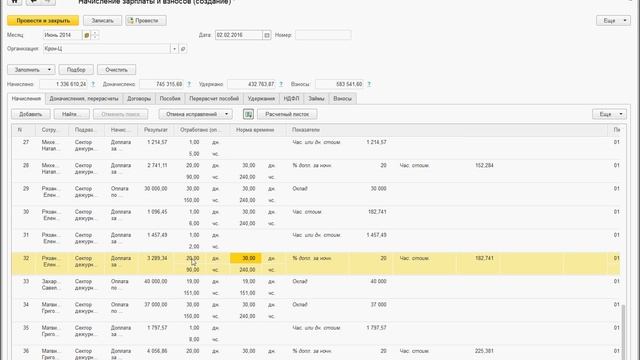Click result value 37 000,00 in row 34

pyautogui.click(x=156, y=304)
